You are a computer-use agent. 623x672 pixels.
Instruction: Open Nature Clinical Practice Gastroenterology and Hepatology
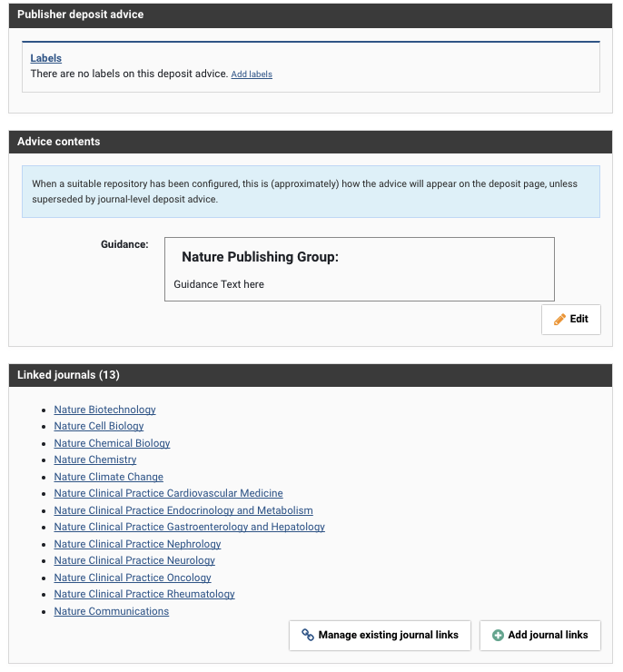[x=189, y=527]
